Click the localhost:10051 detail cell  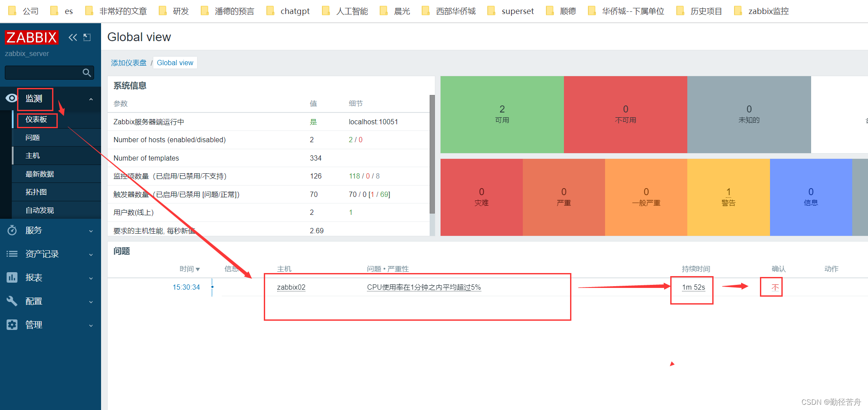[373, 122]
